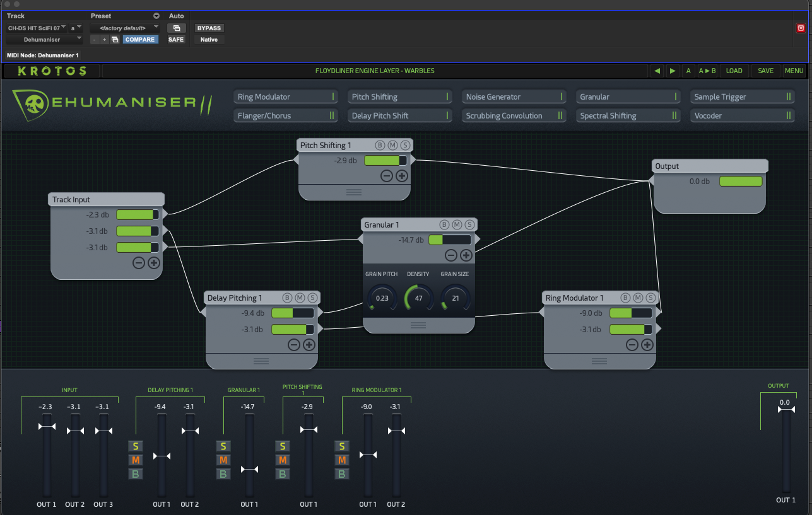Click the Density knob
This screenshot has width=812, height=515.
tap(418, 298)
